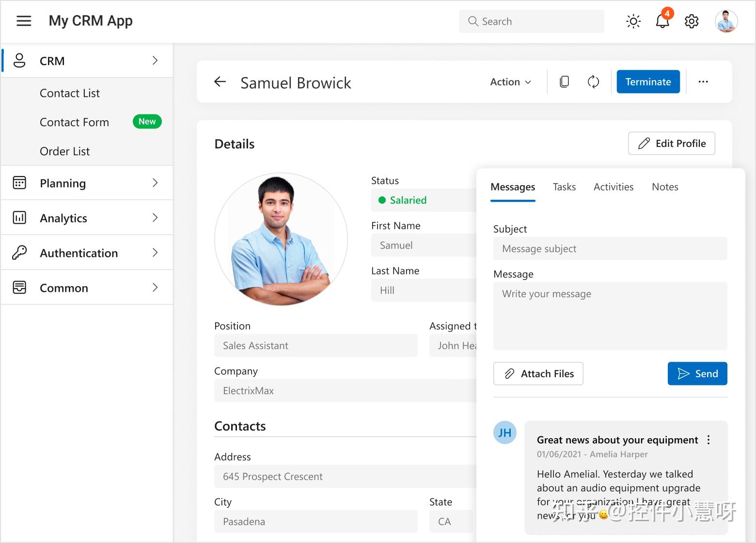
Task: Open the message's vertical dots menu
Action: coord(709,440)
